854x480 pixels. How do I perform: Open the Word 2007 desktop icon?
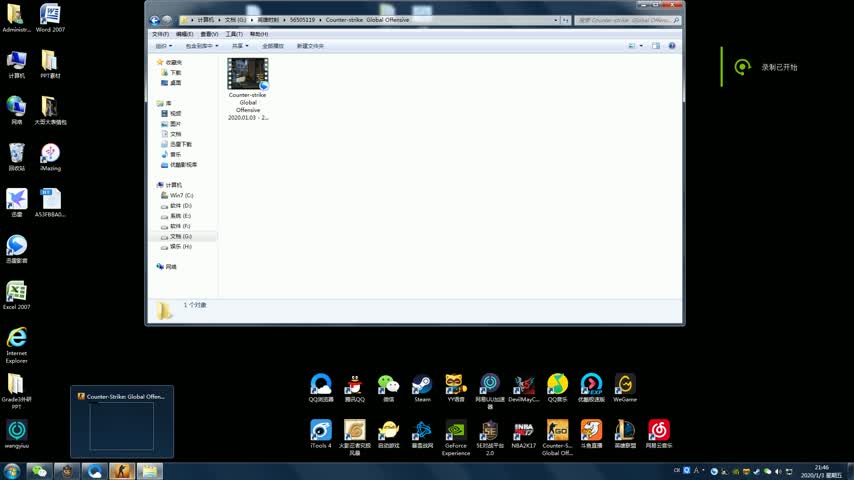pyautogui.click(x=50, y=18)
